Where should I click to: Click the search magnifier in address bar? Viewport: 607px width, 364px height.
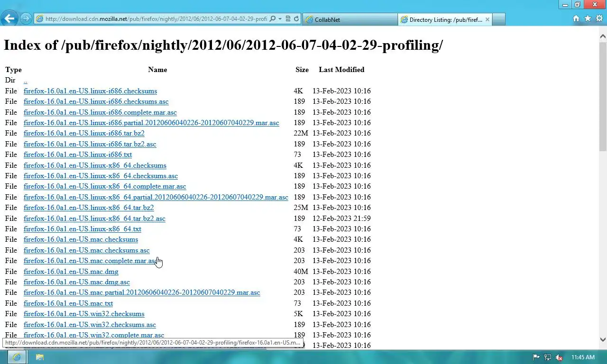click(x=272, y=19)
